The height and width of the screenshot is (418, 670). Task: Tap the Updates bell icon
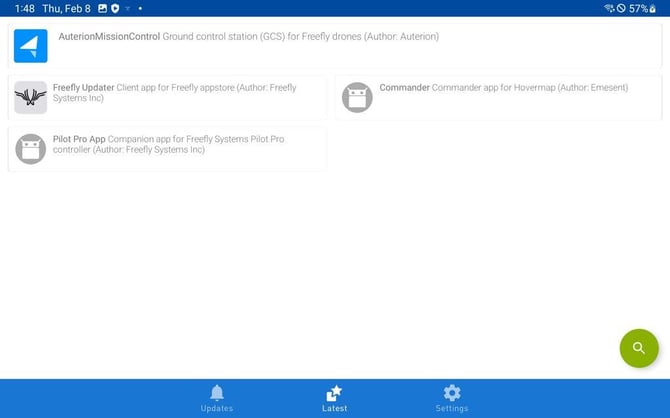click(217, 392)
